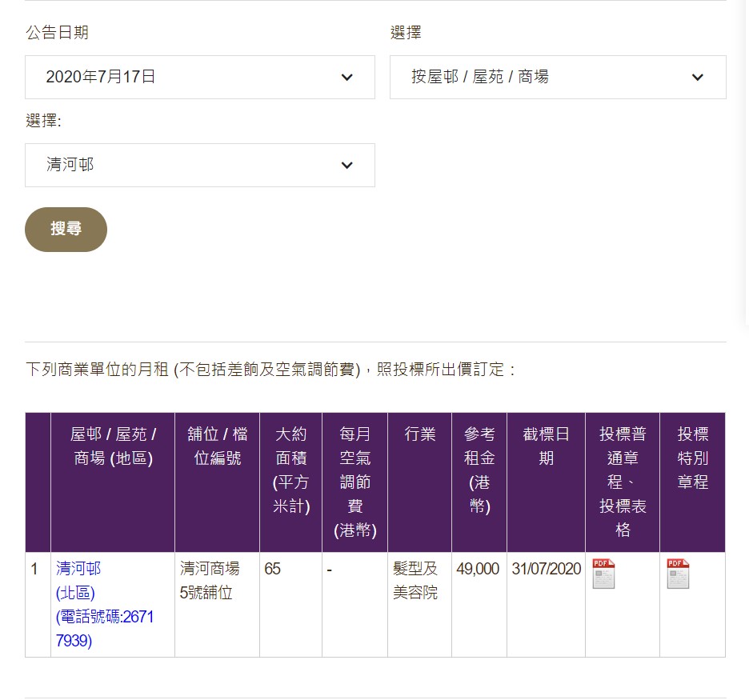Click the 截標日期 column header
Screen dimensions: 749x700
(x=546, y=482)
